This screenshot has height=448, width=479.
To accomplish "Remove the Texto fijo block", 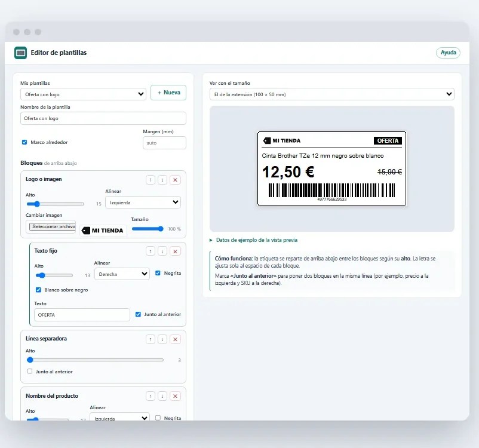I will point(176,251).
